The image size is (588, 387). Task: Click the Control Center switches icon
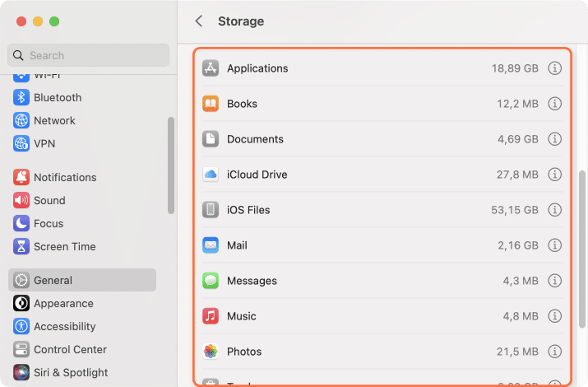click(x=21, y=349)
